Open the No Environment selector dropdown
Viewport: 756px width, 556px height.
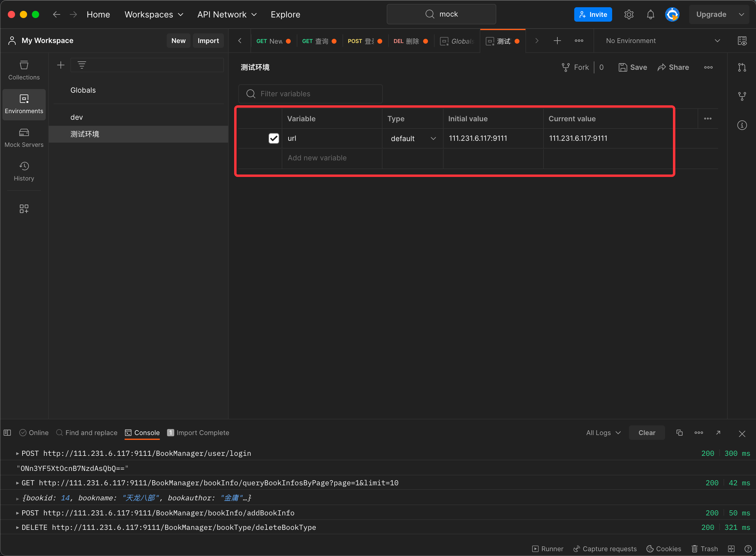coord(662,41)
